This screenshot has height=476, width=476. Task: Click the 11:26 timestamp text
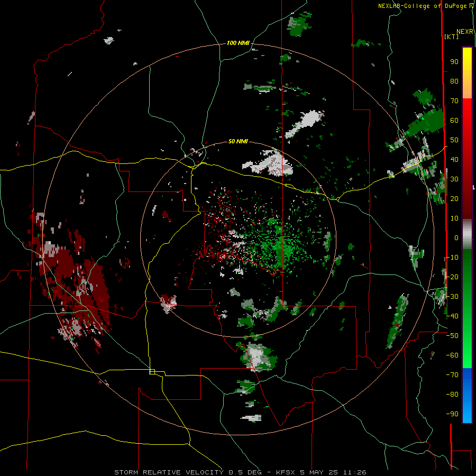[x=354, y=472]
